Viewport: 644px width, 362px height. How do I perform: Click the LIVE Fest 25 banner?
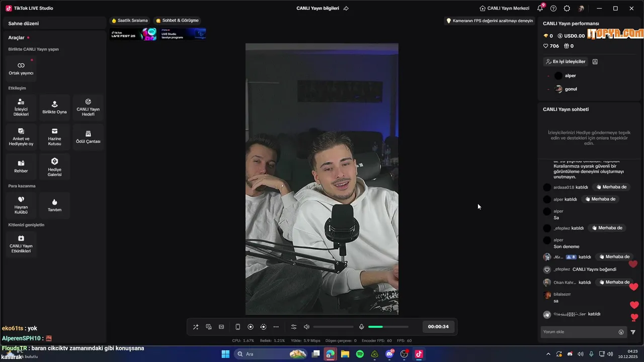(x=133, y=34)
